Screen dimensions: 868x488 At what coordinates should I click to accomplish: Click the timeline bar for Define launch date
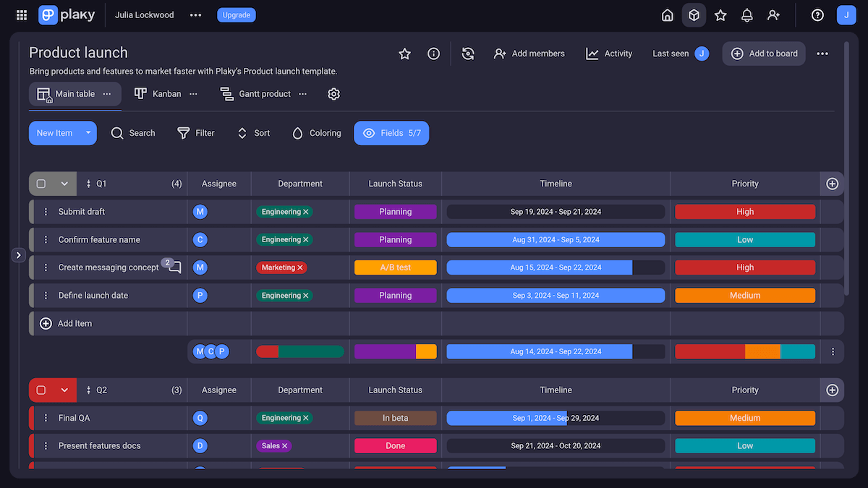click(x=556, y=295)
